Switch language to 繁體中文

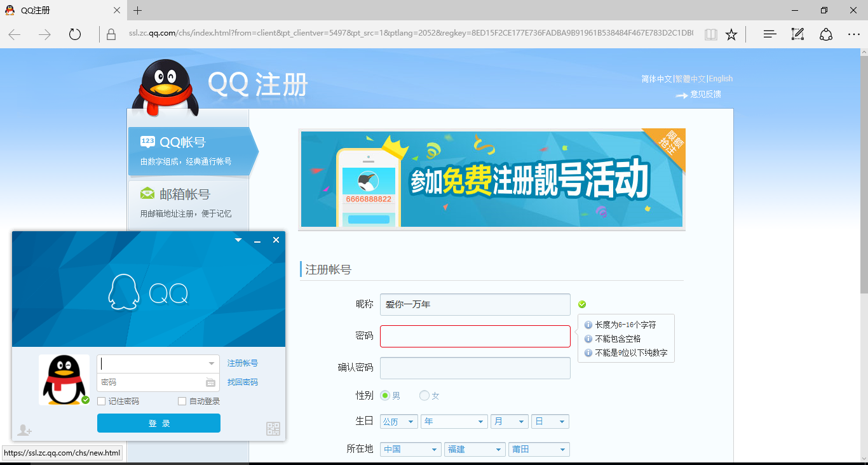pyautogui.click(x=691, y=79)
